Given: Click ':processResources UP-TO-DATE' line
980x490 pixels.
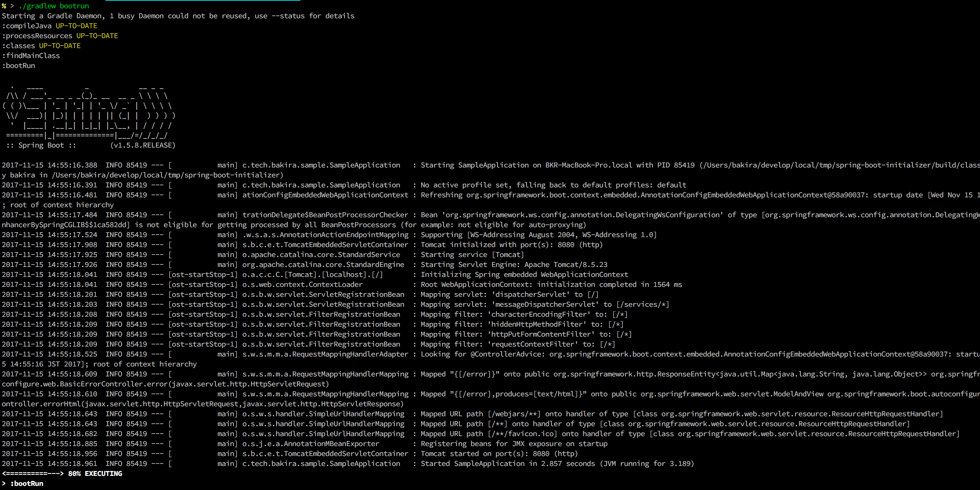Looking at the screenshot, I should (60, 36).
